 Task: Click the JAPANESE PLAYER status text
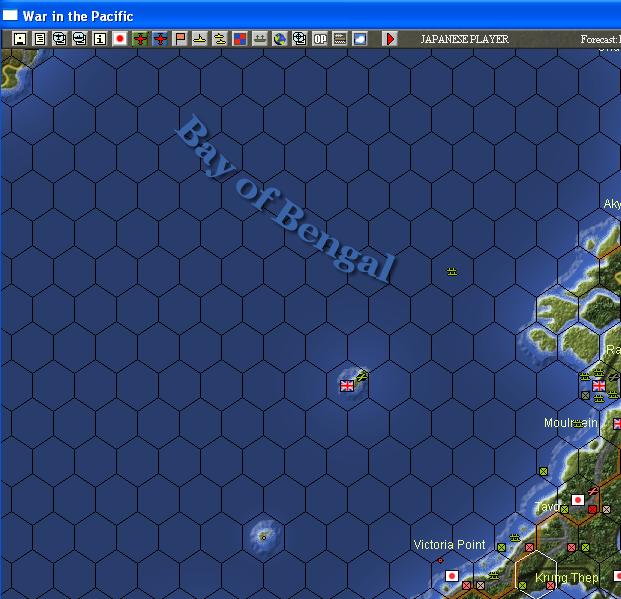[x=464, y=39]
